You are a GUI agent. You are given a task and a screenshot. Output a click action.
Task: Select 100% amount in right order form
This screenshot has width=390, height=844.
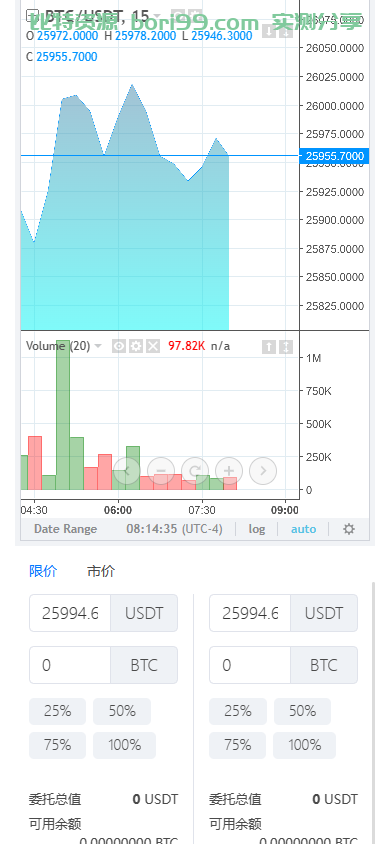pos(304,745)
